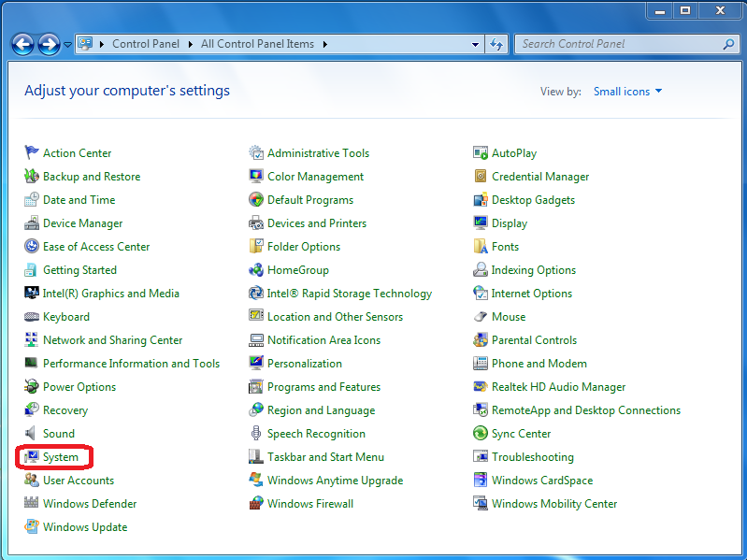Open the Windows Update icon
Screen dimensions: 747x560
[x=32, y=526]
